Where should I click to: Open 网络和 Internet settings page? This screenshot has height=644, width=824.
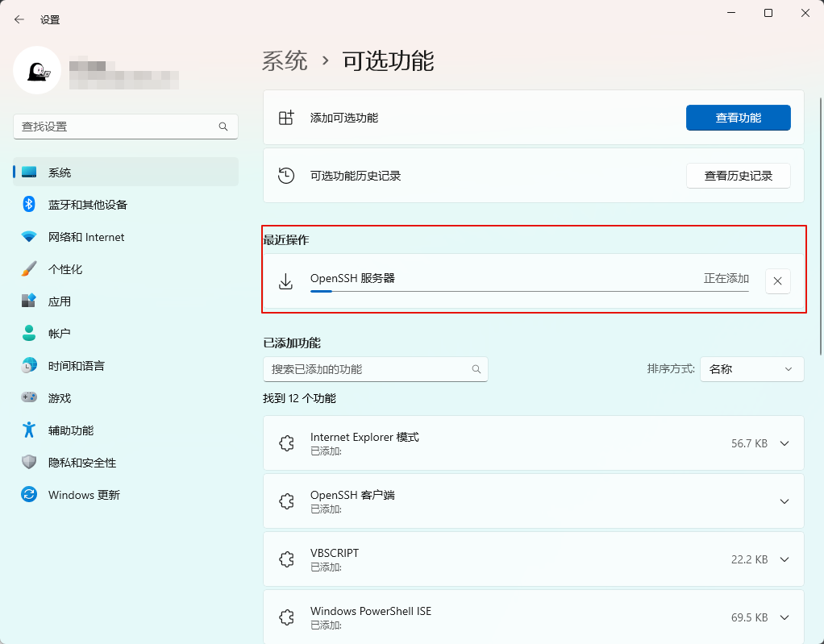[x=85, y=237]
